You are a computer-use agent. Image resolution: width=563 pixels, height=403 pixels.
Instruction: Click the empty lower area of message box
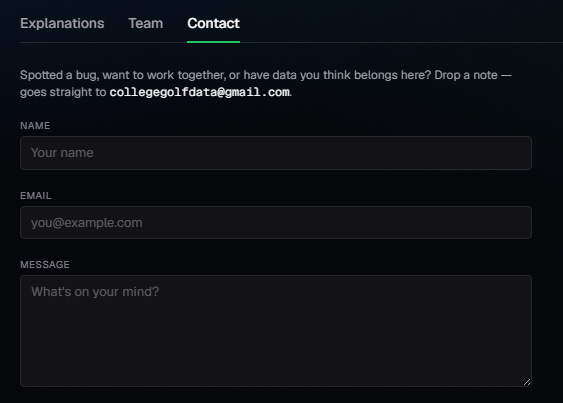pos(276,352)
